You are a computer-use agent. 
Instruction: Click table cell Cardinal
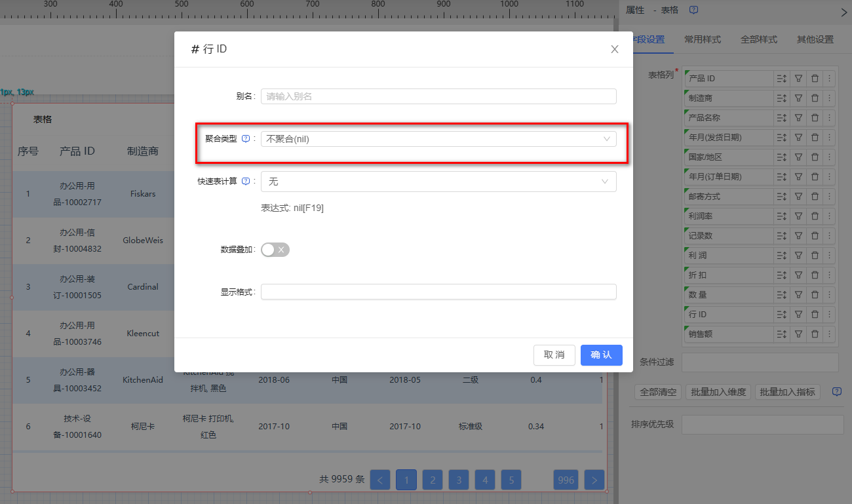click(143, 287)
